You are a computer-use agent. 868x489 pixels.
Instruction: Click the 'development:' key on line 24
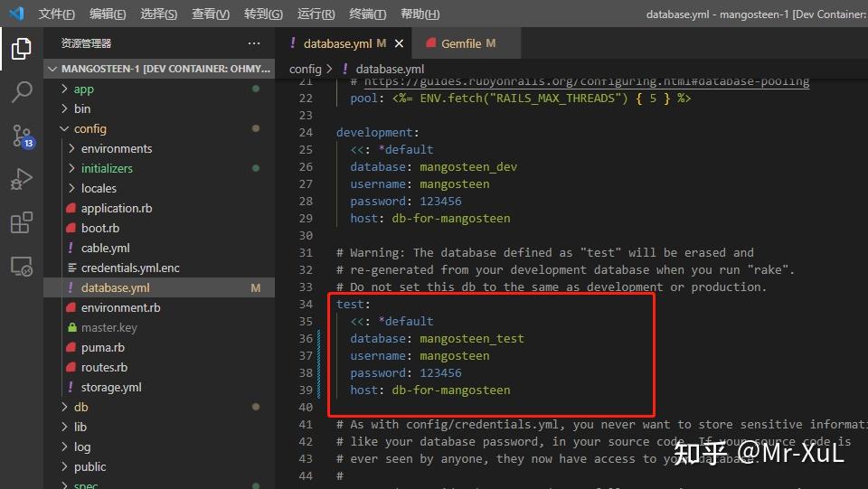378,132
